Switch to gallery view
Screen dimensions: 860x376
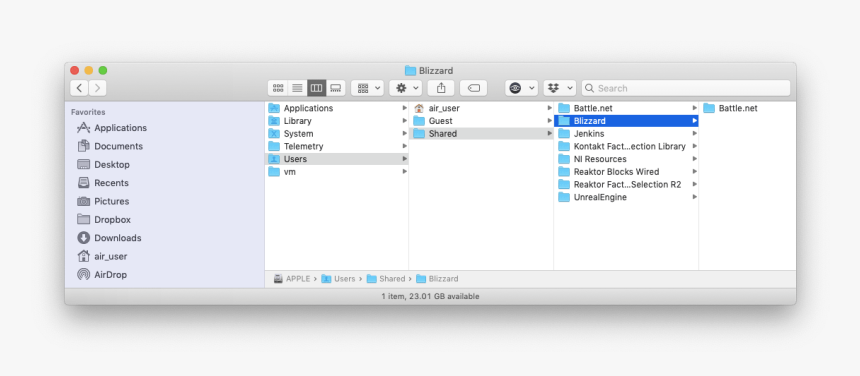pos(336,88)
